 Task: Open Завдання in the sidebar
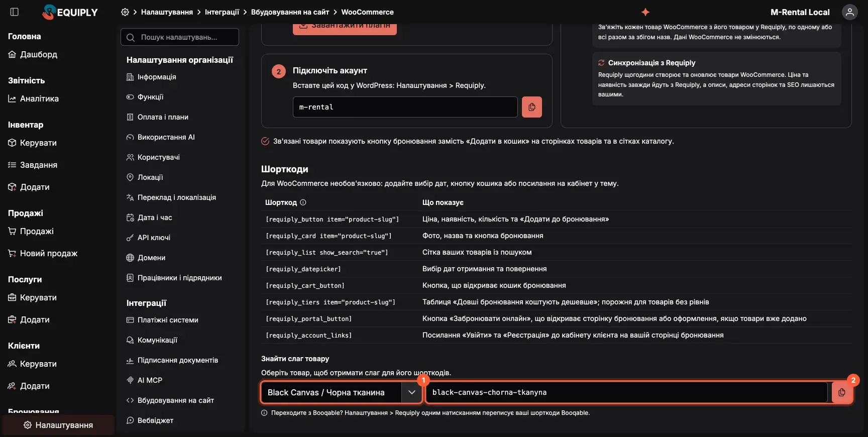(33, 165)
